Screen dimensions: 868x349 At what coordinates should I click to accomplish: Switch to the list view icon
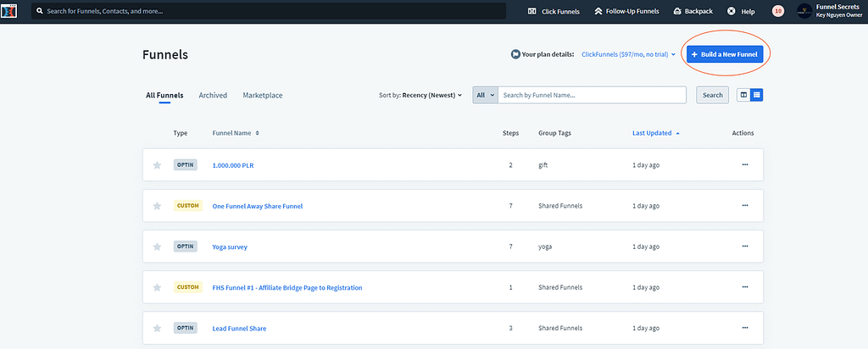pos(757,95)
